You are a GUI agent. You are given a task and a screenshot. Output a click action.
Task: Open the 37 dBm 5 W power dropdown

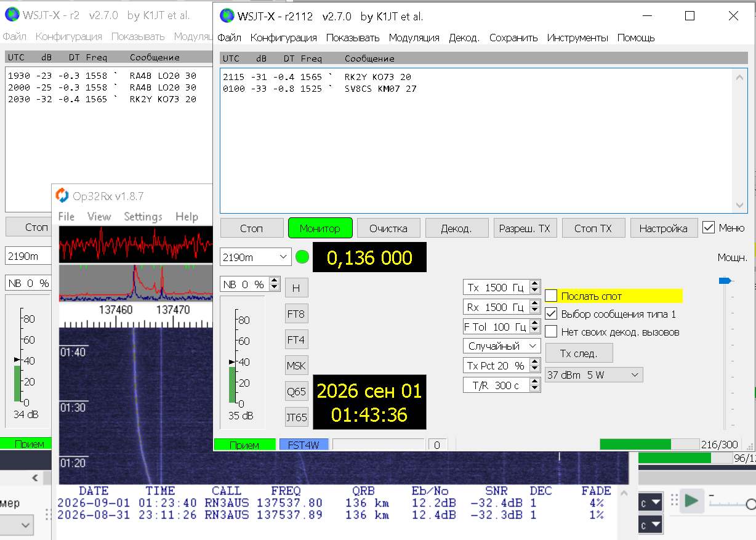click(594, 374)
